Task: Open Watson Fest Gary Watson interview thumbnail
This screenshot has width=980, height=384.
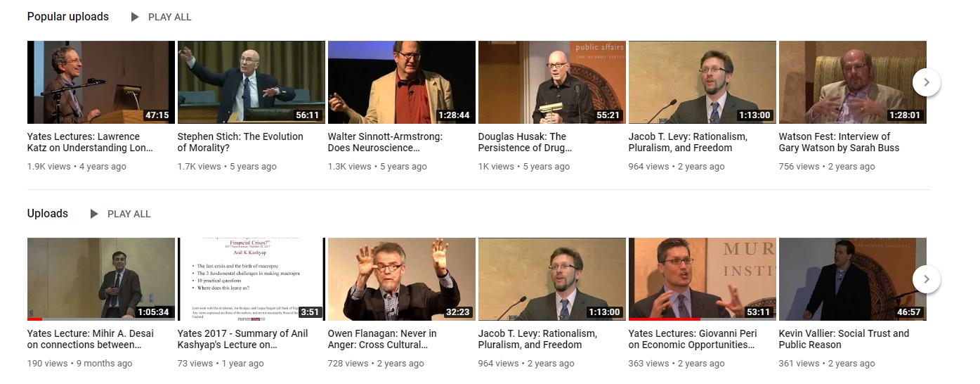Action: [x=853, y=82]
